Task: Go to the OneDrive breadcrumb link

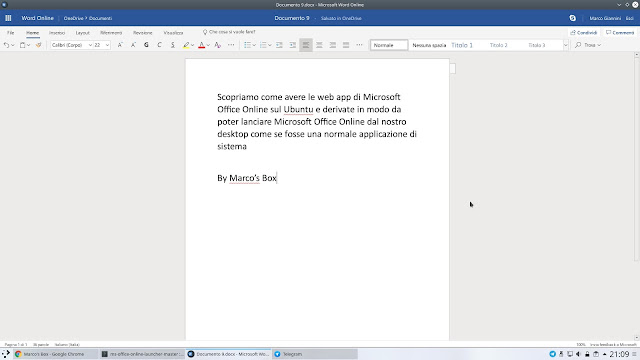Action: pos(73,18)
